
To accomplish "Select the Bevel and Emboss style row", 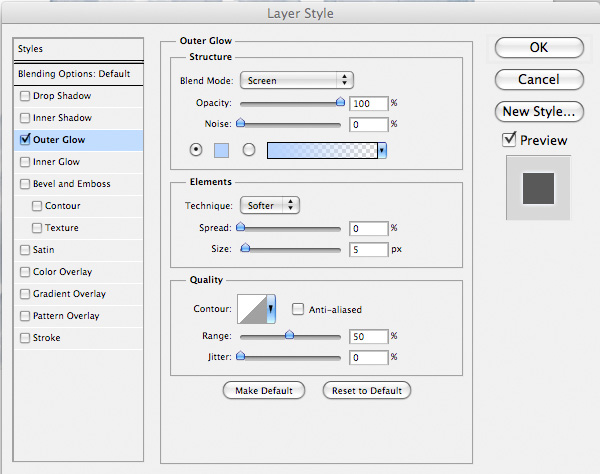I will click(78, 184).
